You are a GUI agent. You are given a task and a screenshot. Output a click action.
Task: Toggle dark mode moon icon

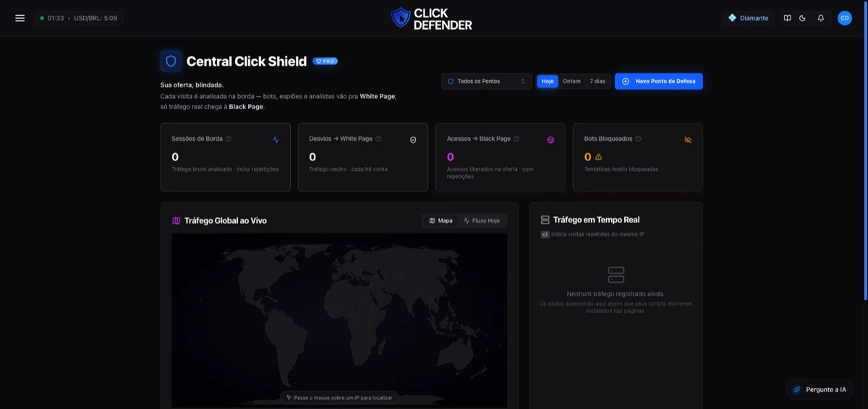point(803,18)
